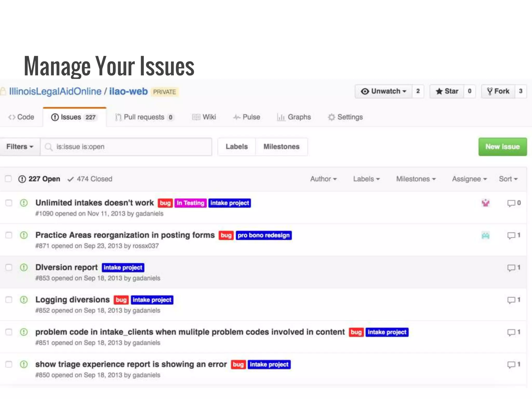Click the pink In Testing label

coord(190,203)
